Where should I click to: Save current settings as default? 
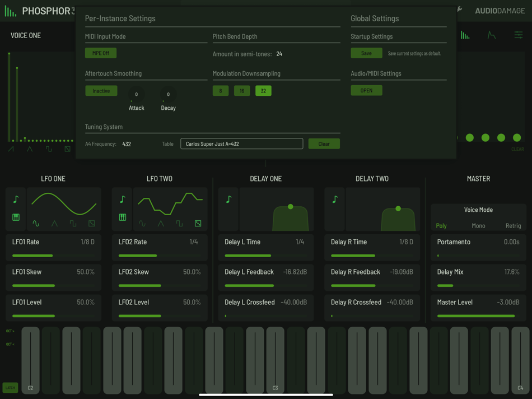366,53
